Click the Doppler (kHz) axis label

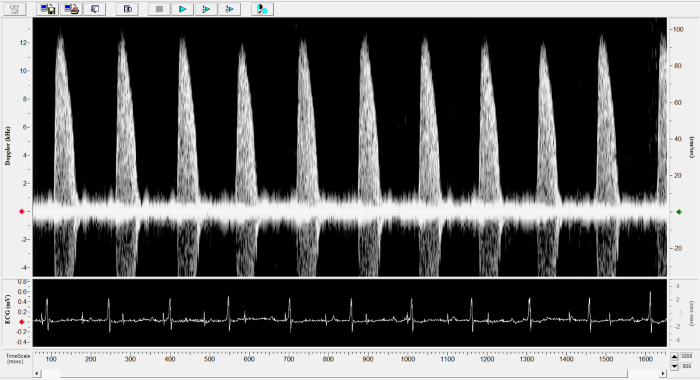7,146
